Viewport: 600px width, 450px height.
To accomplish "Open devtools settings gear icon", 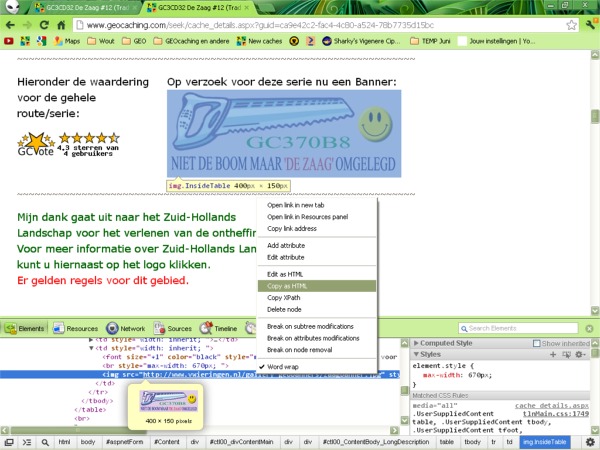I will point(590,442).
